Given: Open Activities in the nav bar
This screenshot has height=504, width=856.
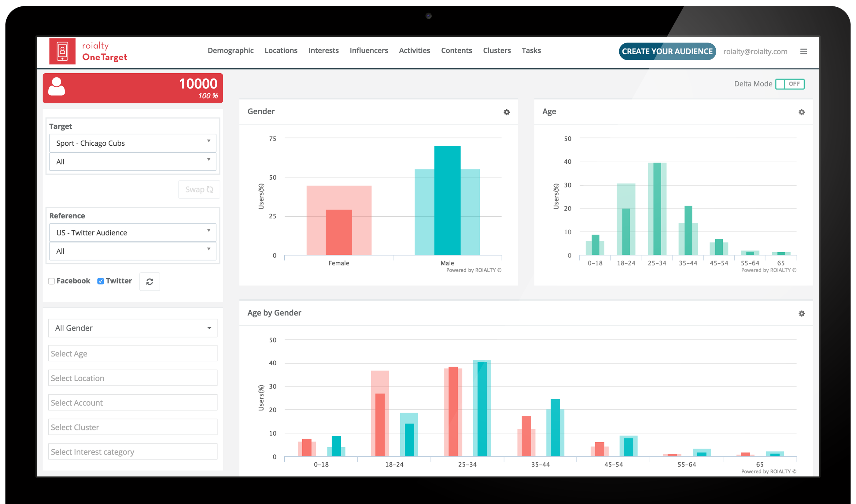Looking at the screenshot, I should (x=414, y=51).
